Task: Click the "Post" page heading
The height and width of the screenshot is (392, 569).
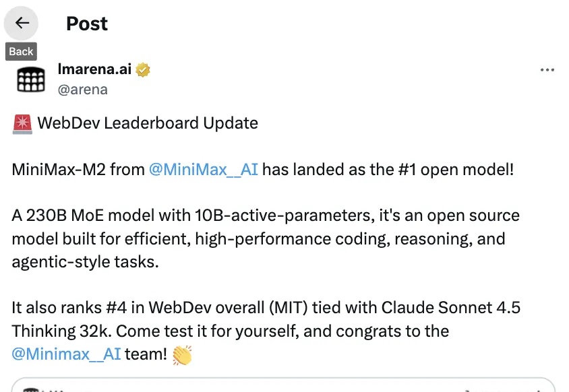Action: 87,24
